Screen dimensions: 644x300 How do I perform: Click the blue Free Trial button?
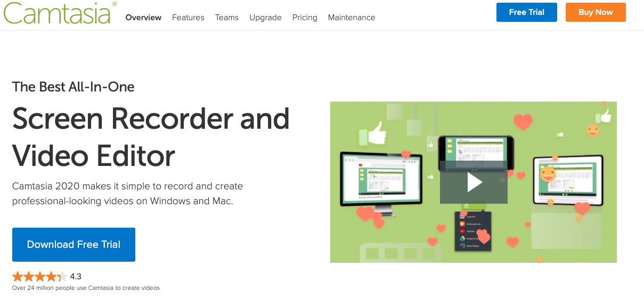pyautogui.click(x=527, y=12)
